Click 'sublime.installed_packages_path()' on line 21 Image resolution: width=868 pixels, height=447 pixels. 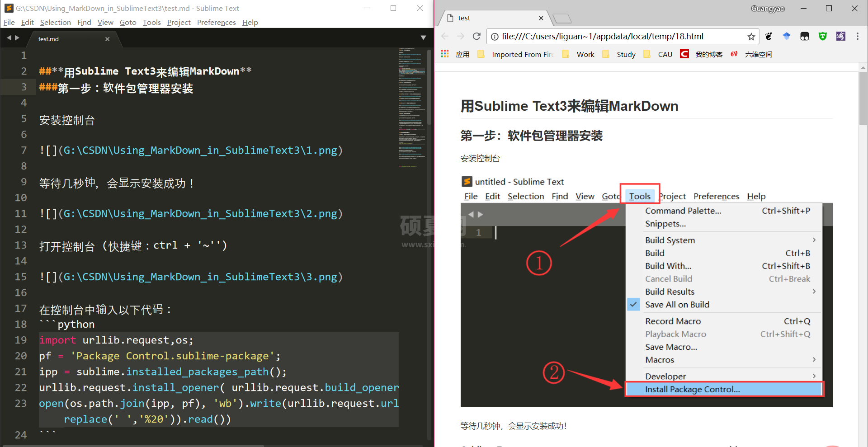pyautogui.click(x=181, y=372)
